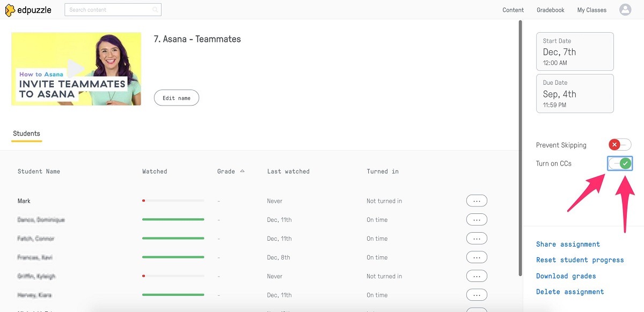Play the Asana video thumbnail
This screenshot has height=312, width=644.
tap(76, 69)
